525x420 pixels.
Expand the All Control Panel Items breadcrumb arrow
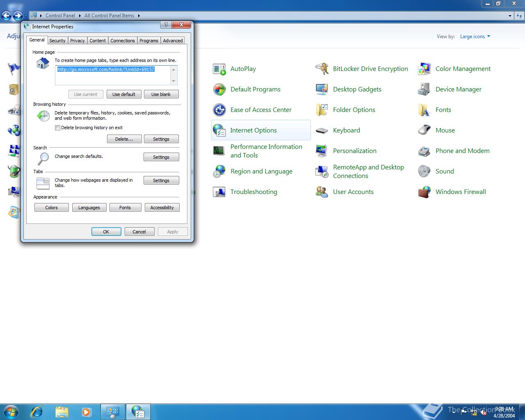tap(139, 16)
